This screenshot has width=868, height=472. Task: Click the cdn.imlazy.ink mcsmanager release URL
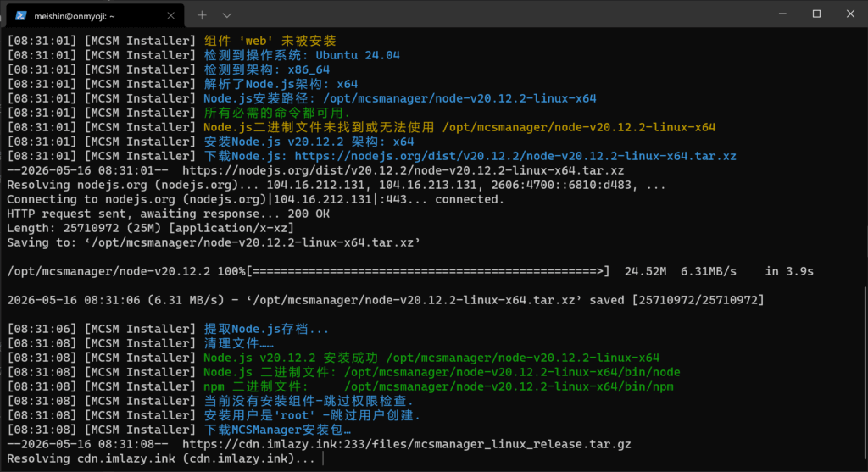(406, 444)
